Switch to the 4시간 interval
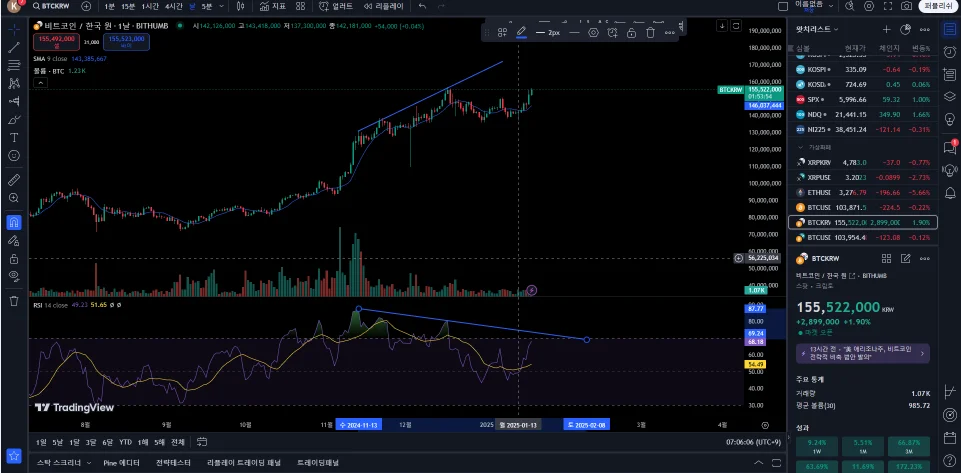 174,6
